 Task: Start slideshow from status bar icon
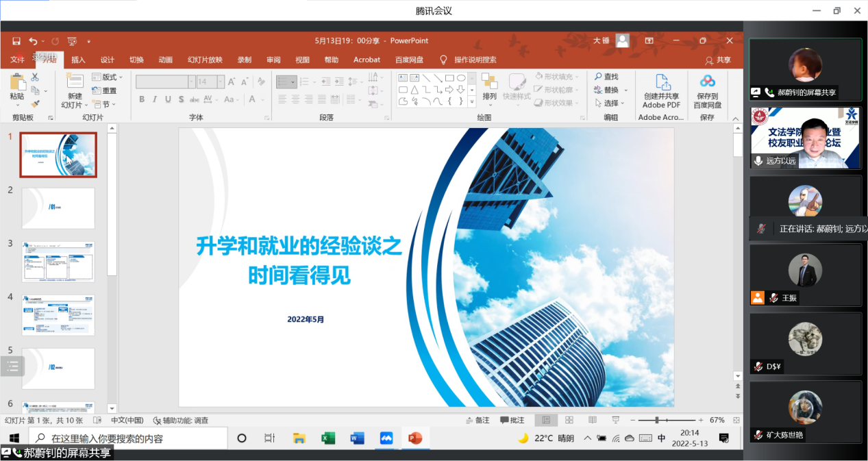[x=615, y=420]
